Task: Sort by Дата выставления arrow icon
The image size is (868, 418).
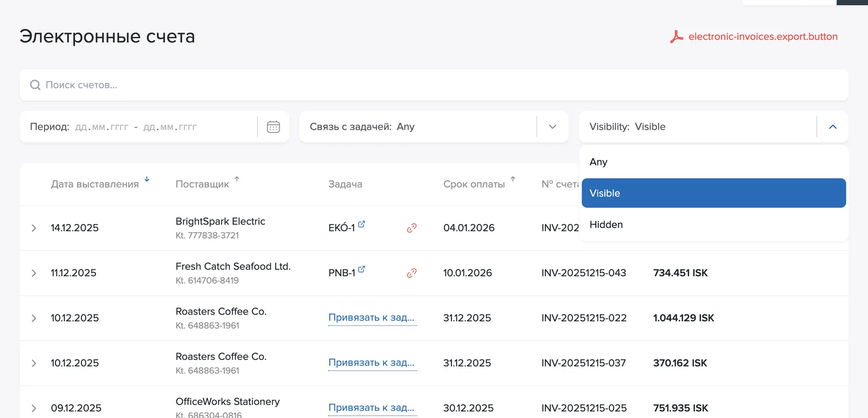Action: (x=146, y=179)
